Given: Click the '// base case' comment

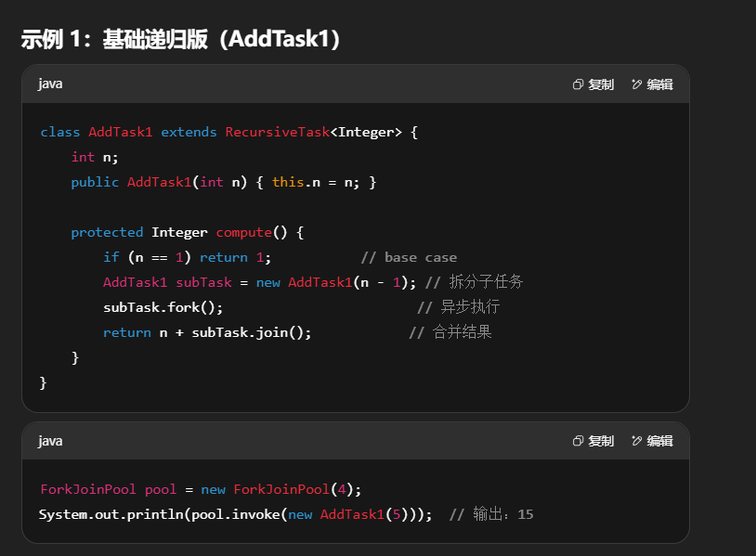Looking at the screenshot, I should (409, 257).
